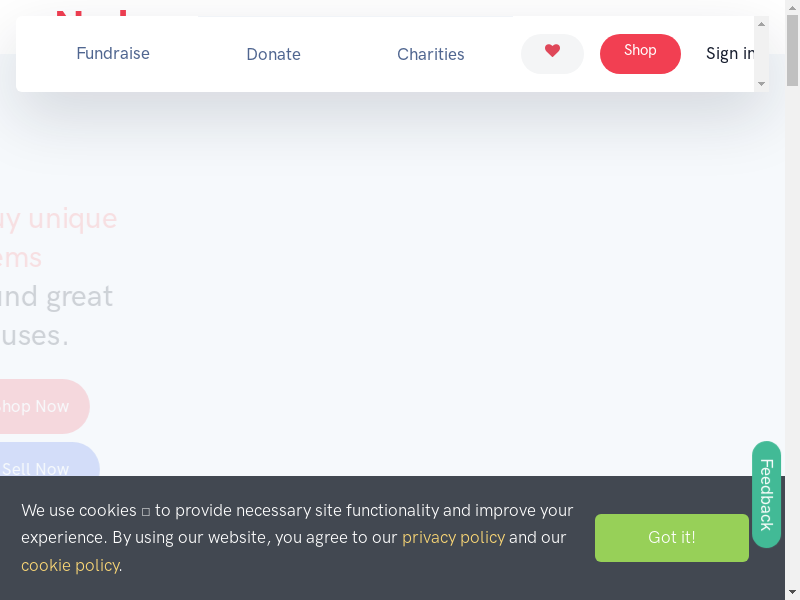This screenshot has width=800, height=600.
Task: Accept cookies with Got it! button
Action: (x=671, y=538)
